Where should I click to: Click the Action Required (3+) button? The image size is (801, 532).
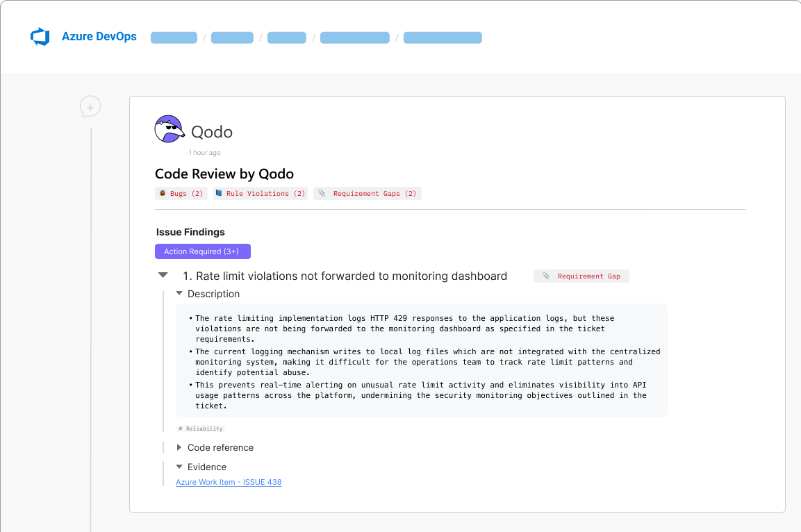click(x=202, y=251)
